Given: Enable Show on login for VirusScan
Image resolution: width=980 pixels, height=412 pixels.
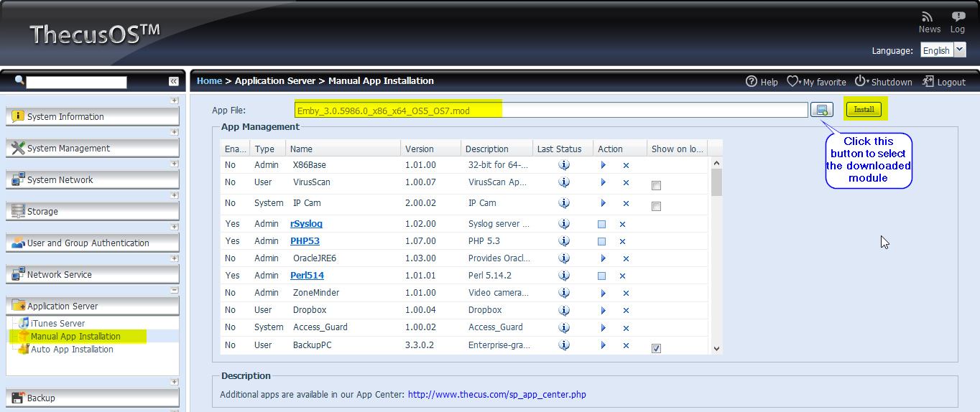Looking at the screenshot, I should pyautogui.click(x=656, y=186).
